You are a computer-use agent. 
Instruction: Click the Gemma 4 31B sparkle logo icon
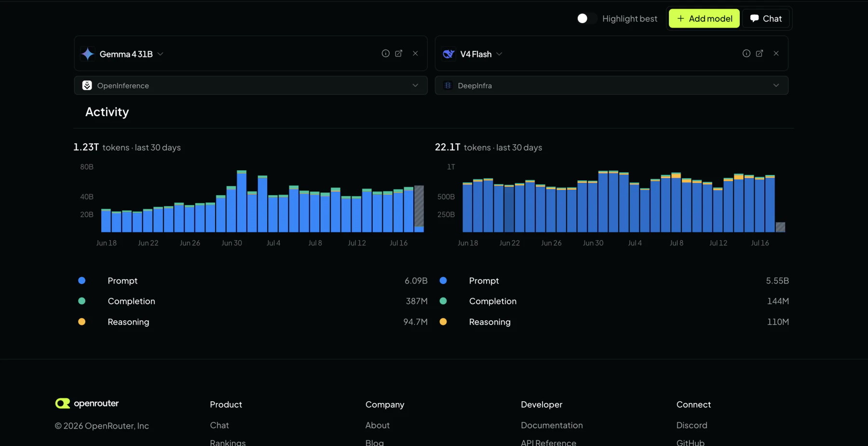[88, 54]
